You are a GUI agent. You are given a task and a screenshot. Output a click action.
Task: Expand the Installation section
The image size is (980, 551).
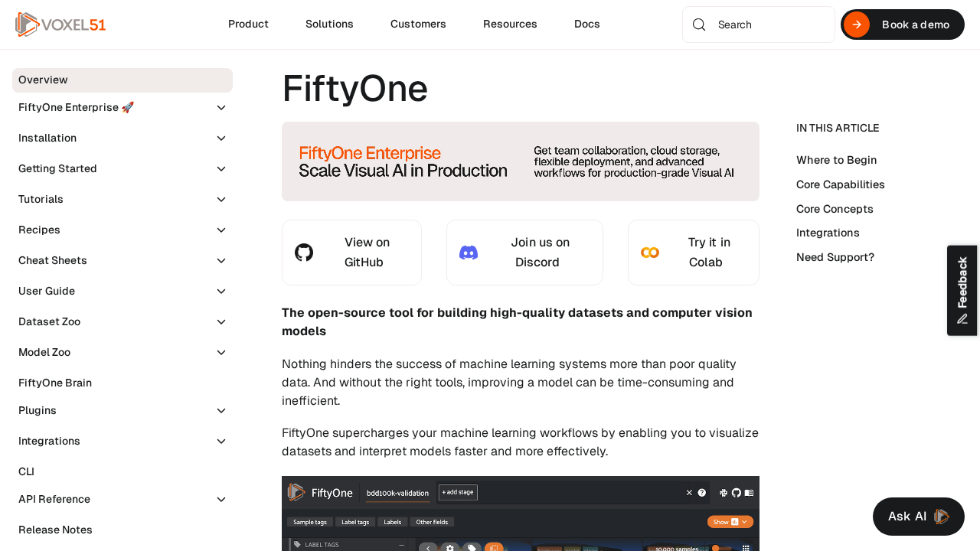[122, 138]
